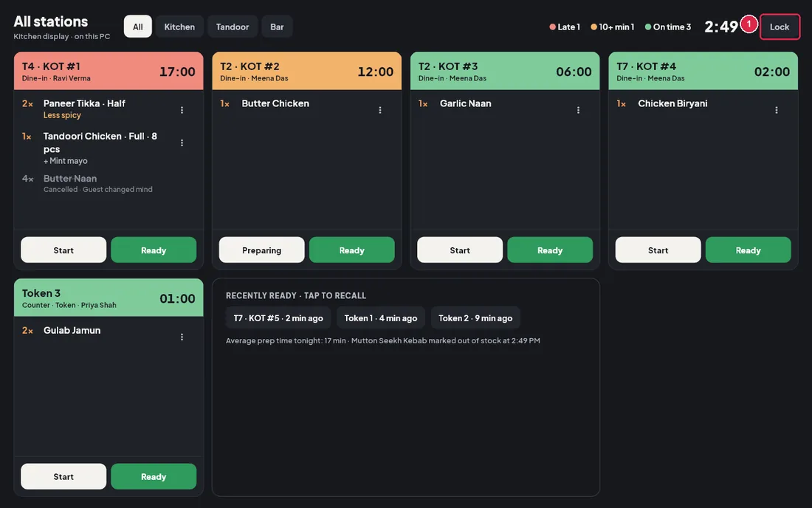The image size is (812, 508).
Task: Open options menu for Paneer Tikka Half
Action: (182, 110)
